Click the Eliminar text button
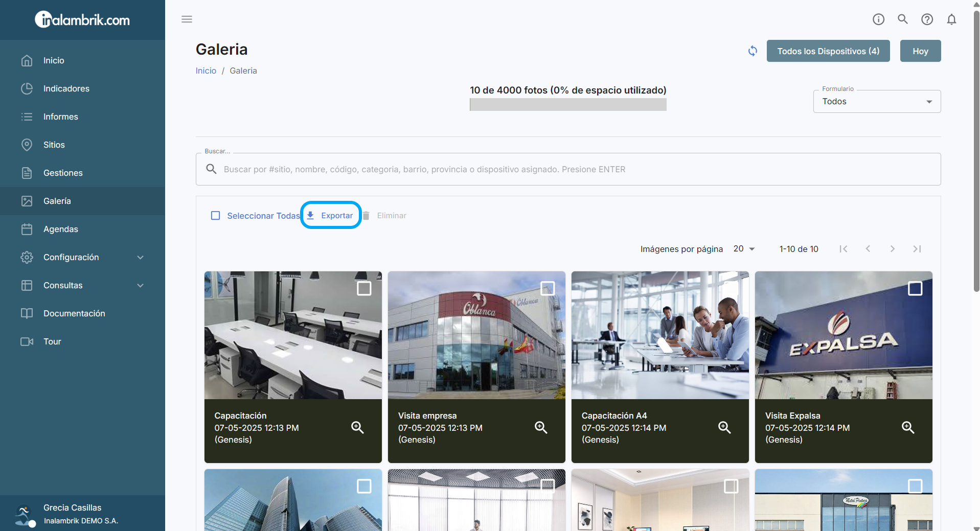The height and width of the screenshot is (531, 980). pos(392,216)
